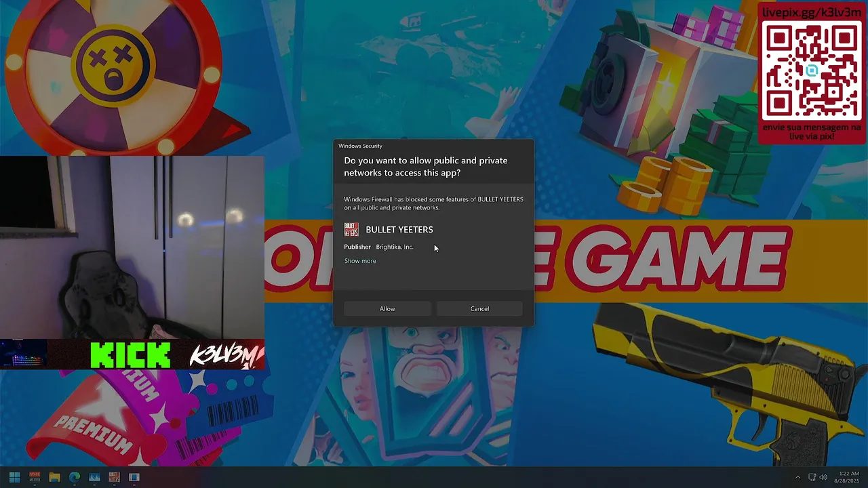Click the Windows Security title text
The image size is (868, 488).
(360, 146)
